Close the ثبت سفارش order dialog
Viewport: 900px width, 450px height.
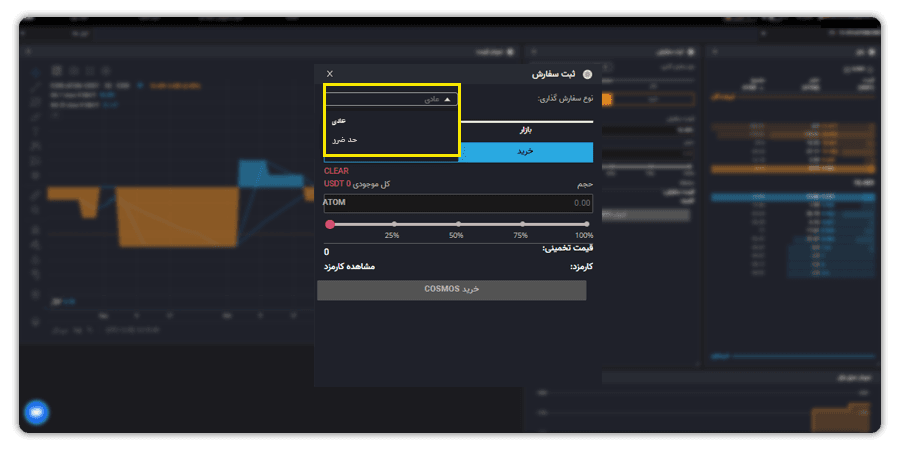pyautogui.click(x=329, y=73)
